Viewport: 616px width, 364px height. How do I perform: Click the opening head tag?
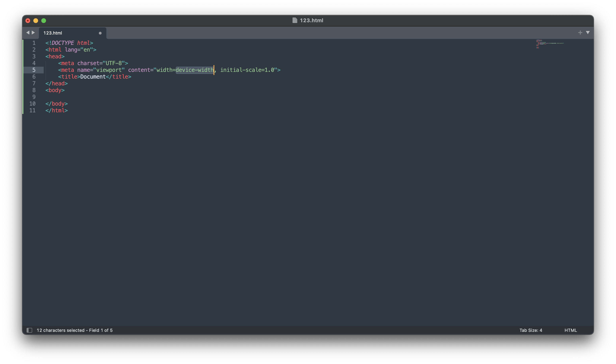(x=55, y=56)
